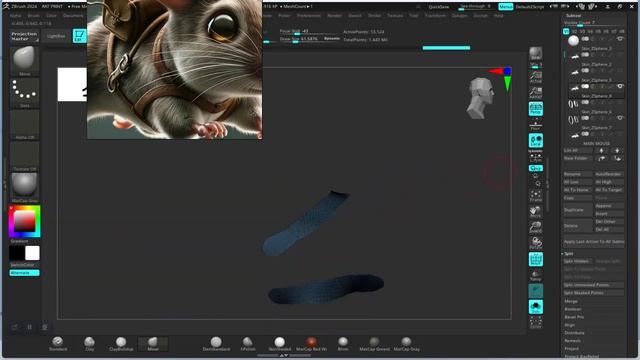Toggle the cyan Line Fill PolyF button
The height and width of the screenshot is (360, 640).
(536, 259)
